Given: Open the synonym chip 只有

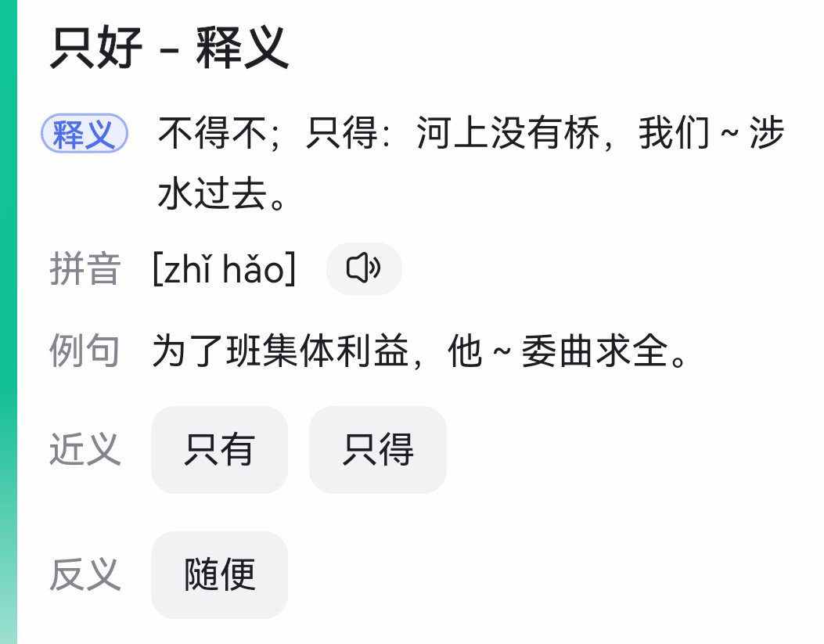Looking at the screenshot, I should 219,450.
